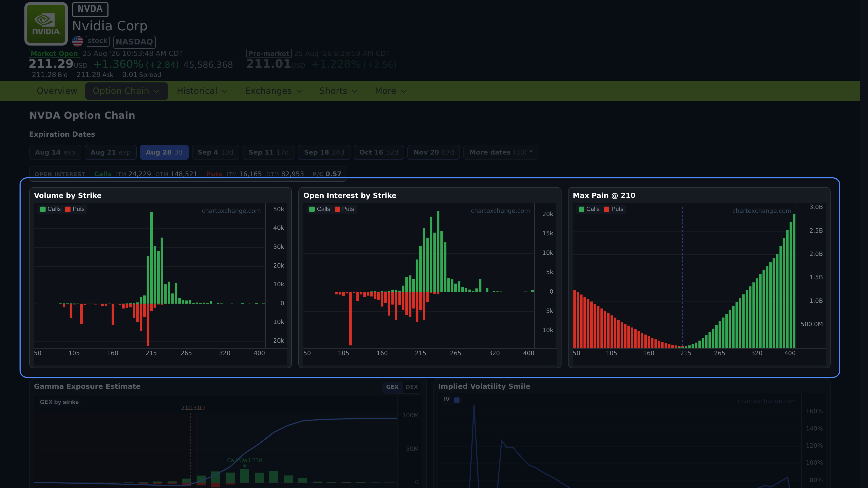Toggle Calls series in Max Pain legend
Viewport: 868px width, 488px height.
589,209
